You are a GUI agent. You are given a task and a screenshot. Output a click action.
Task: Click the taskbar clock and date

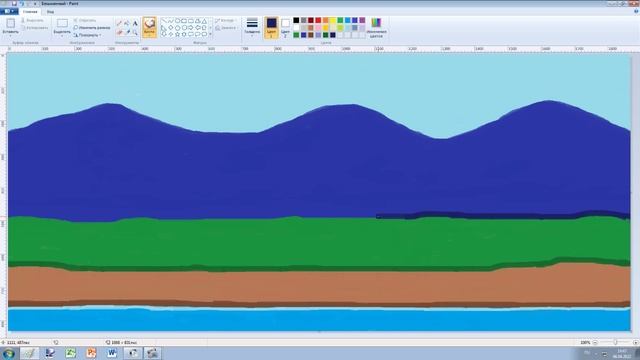[622, 353]
